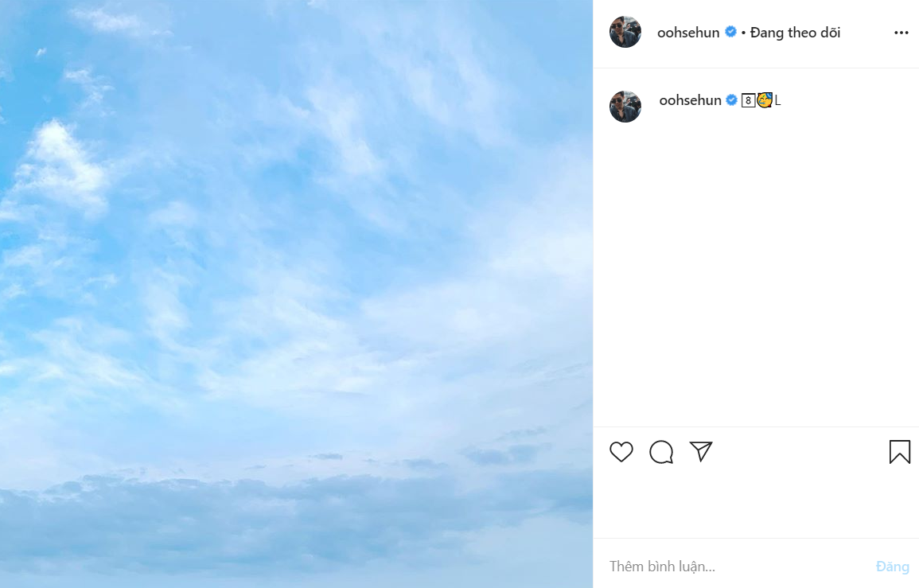Click the letter L ending the caption
The width and height of the screenshot is (919, 588).
pos(778,100)
